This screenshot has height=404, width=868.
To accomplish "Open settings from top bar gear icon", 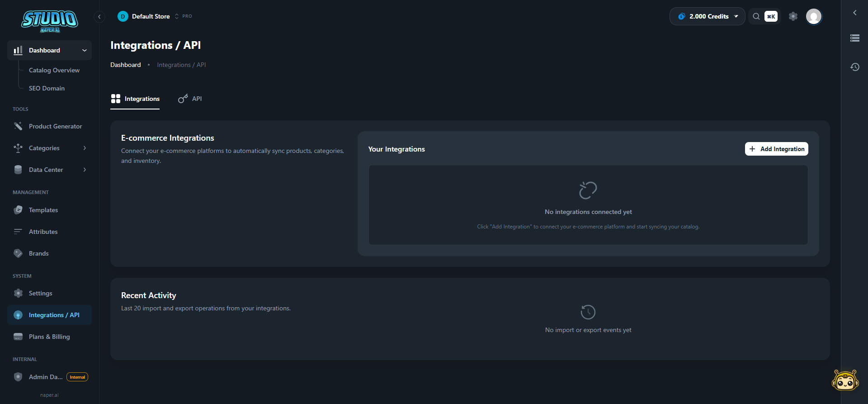I will (x=793, y=16).
